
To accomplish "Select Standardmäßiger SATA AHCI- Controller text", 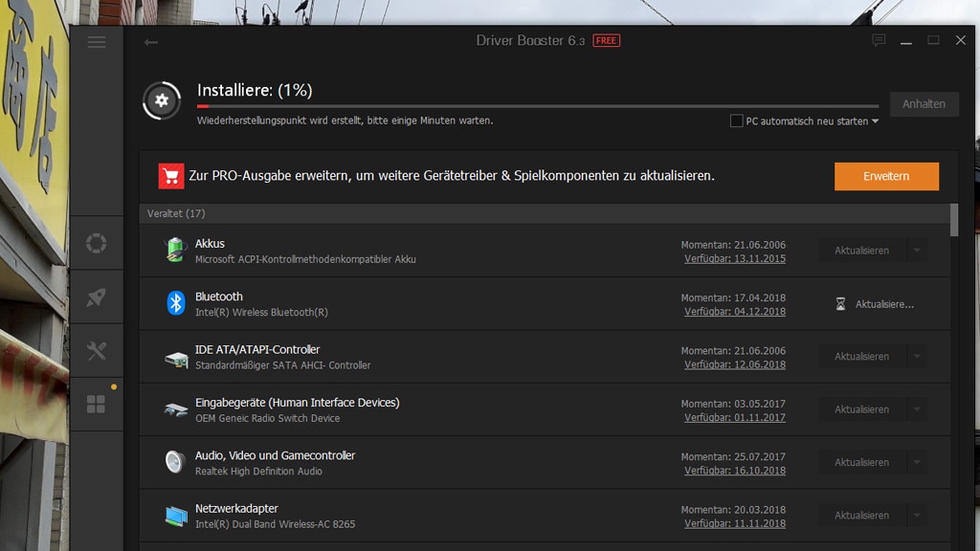I will [x=283, y=365].
